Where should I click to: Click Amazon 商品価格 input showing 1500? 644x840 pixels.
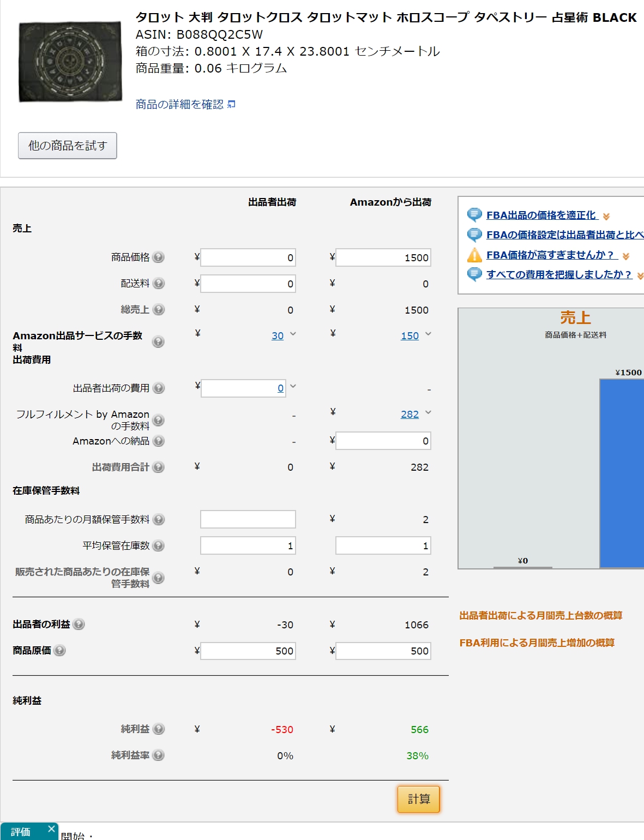pos(383,257)
